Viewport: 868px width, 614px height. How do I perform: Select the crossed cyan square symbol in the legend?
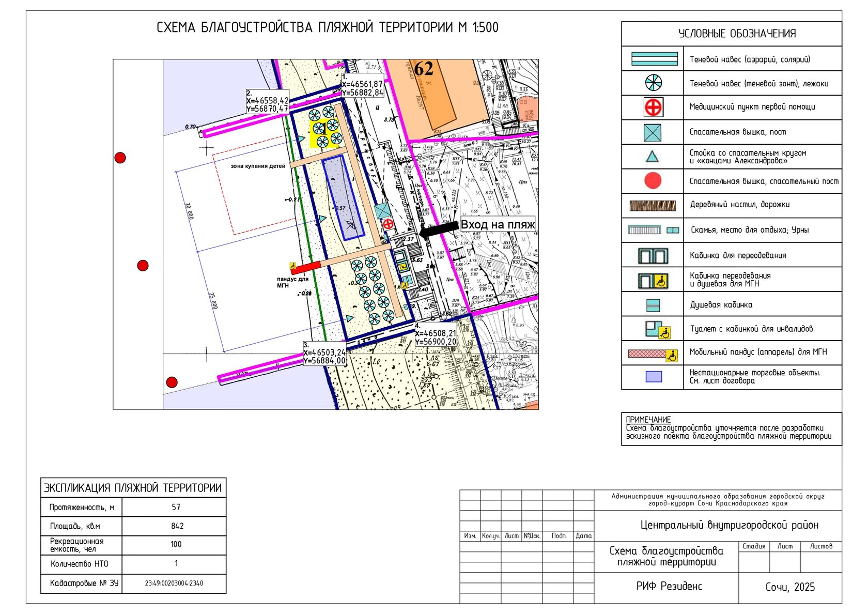tap(653, 133)
